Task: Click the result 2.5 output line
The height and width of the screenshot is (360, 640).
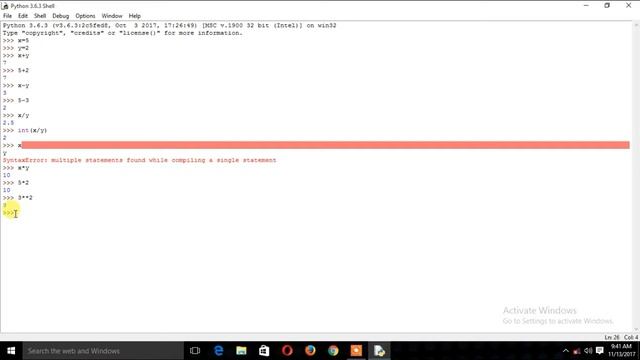Action: [8, 123]
